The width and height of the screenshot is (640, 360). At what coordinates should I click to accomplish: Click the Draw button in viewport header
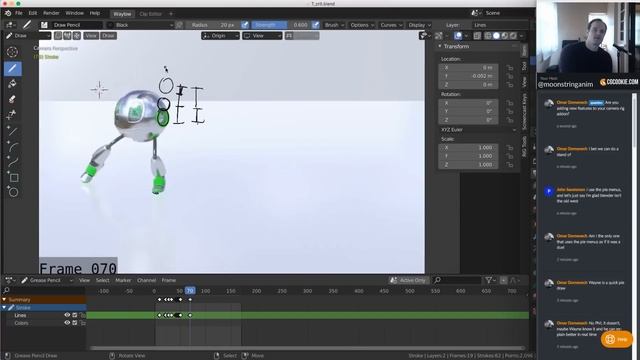[108, 36]
